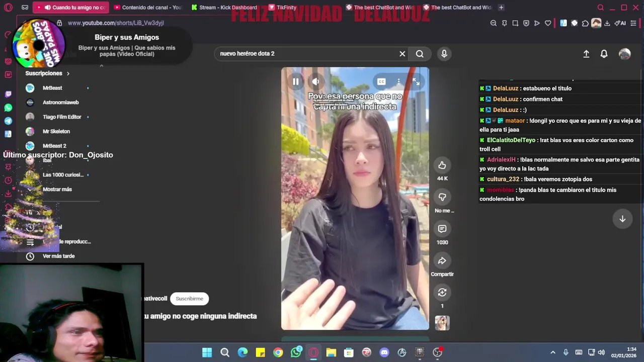Open Telegram in the Opera sidebar
This screenshot has width=644, height=362.
tap(8, 121)
